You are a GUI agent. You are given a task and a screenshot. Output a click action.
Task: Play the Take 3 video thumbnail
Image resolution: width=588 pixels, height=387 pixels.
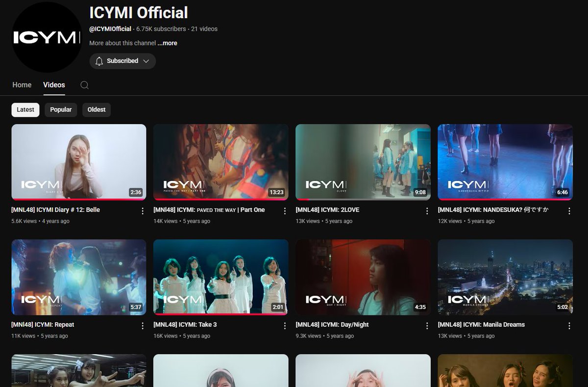[221, 277]
